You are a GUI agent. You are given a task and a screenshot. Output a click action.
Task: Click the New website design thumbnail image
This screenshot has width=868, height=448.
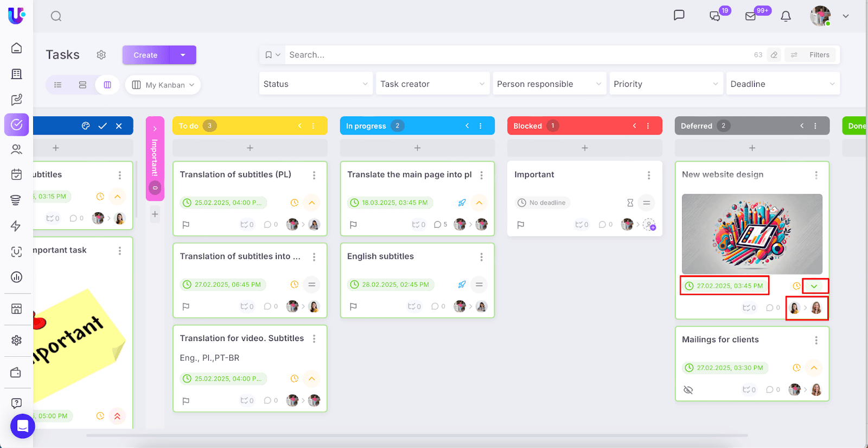[x=752, y=234]
